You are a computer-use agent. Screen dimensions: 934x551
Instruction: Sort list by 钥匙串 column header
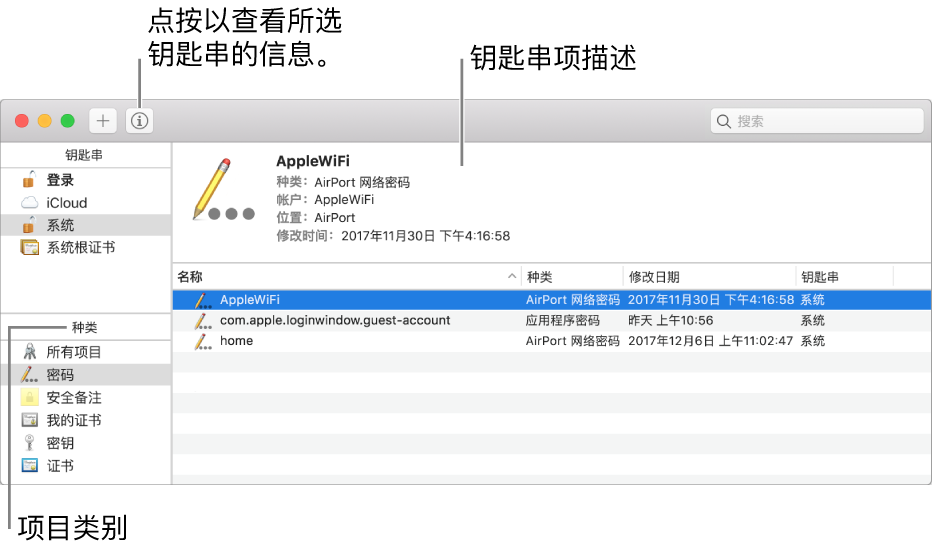pos(845,277)
